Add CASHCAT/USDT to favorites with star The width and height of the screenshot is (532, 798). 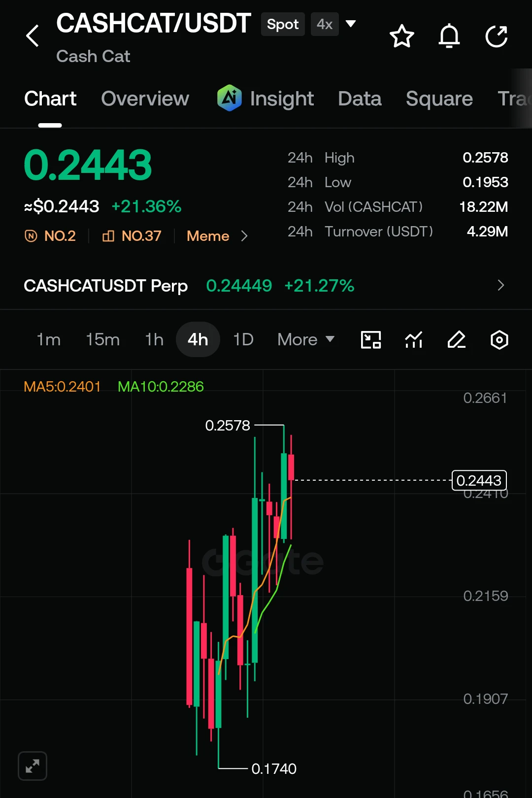click(x=401, y=36)
